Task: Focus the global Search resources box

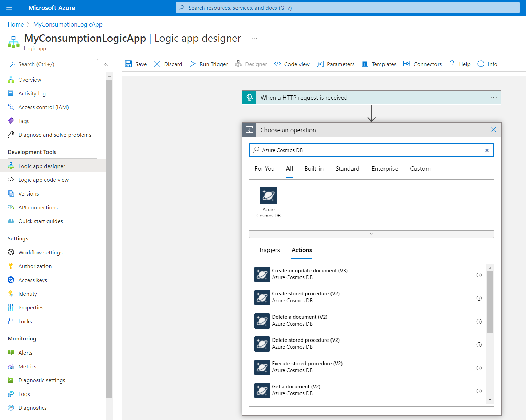Action: tap(348, 8)
